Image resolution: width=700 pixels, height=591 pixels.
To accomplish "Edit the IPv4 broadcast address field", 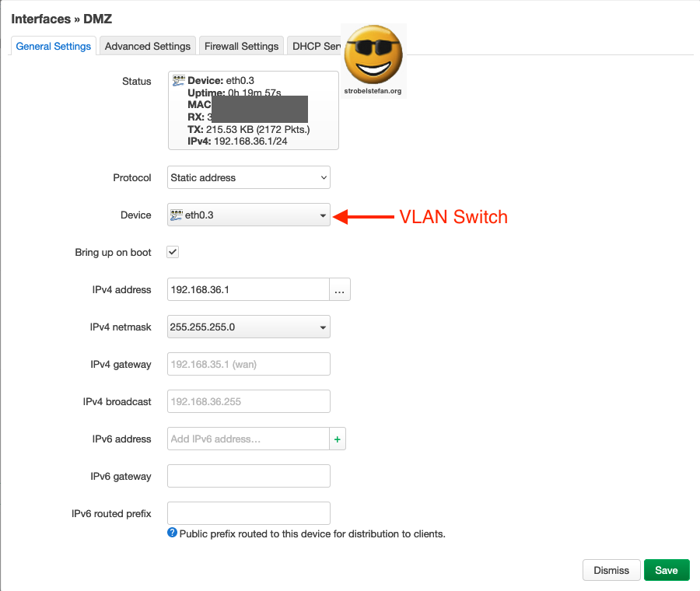I will 248,401.
